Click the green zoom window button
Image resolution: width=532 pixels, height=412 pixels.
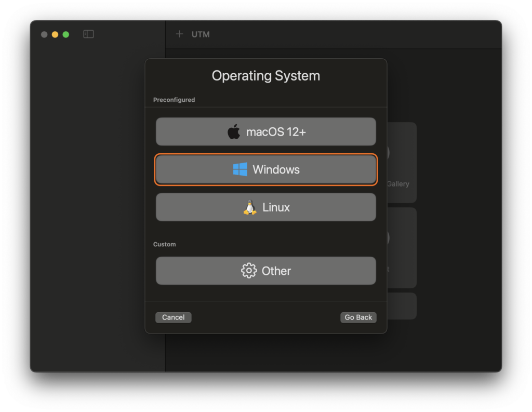click(66, 34)
